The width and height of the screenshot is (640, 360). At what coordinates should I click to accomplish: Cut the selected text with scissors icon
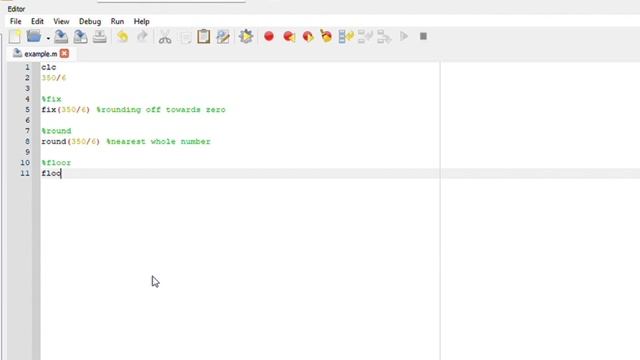tap(165, 37)
